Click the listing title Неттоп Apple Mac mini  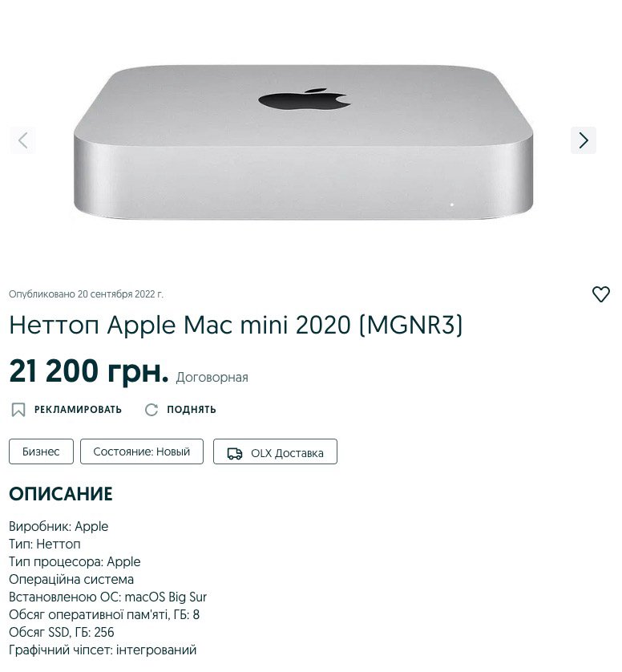point(236,325)
